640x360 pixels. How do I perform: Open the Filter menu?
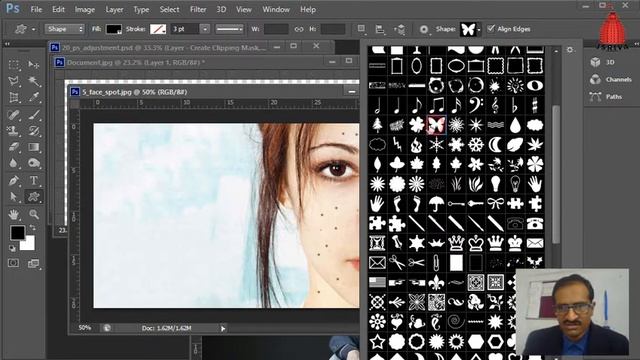tap(198, 9)
